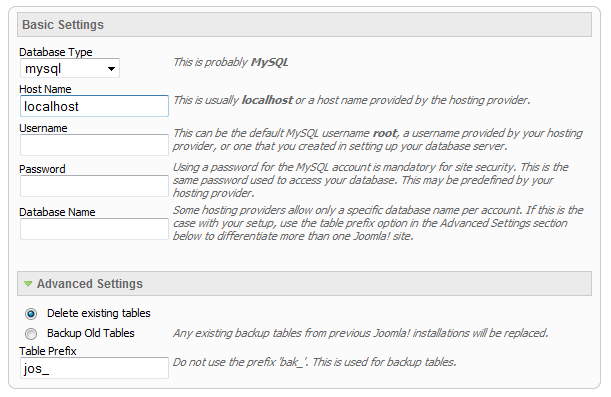Collapse Advanced Settings using the green triangle
The height and width of the screenshot is (397, 611).
click(28, 284)
